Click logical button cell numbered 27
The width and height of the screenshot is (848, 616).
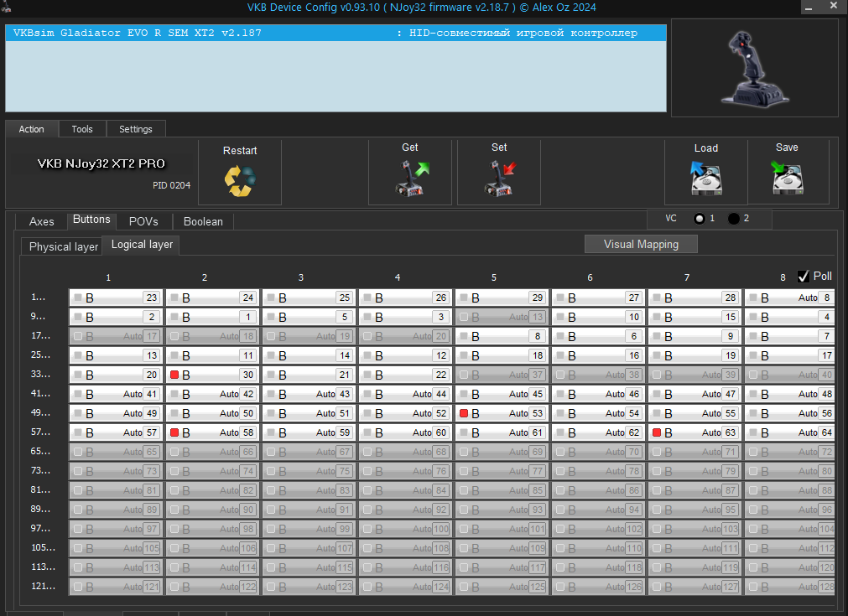click(598, 298)
